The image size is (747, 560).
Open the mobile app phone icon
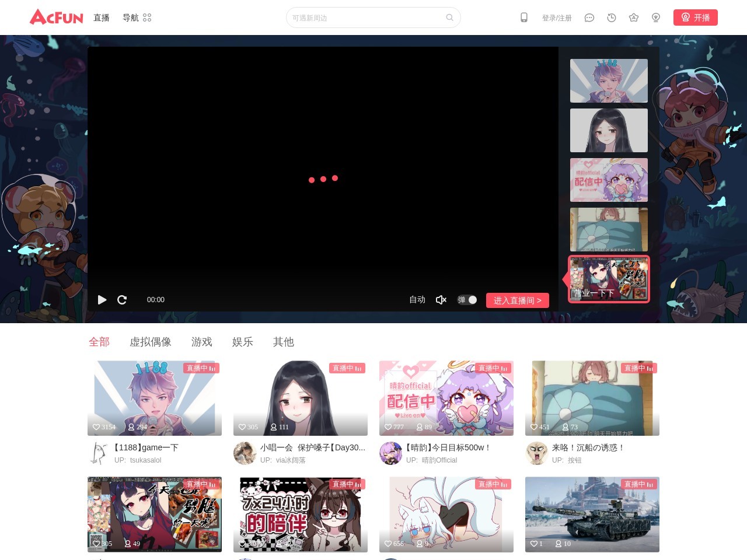(524, 17)
